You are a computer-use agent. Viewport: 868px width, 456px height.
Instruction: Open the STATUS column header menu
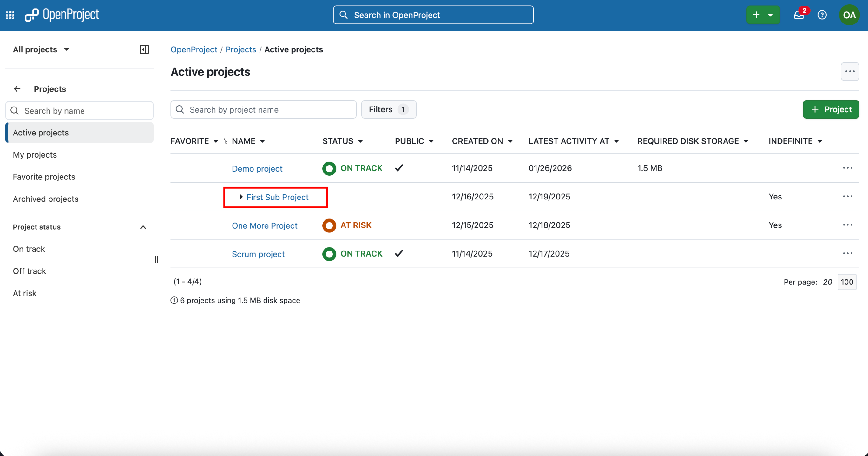coord(343,141)
